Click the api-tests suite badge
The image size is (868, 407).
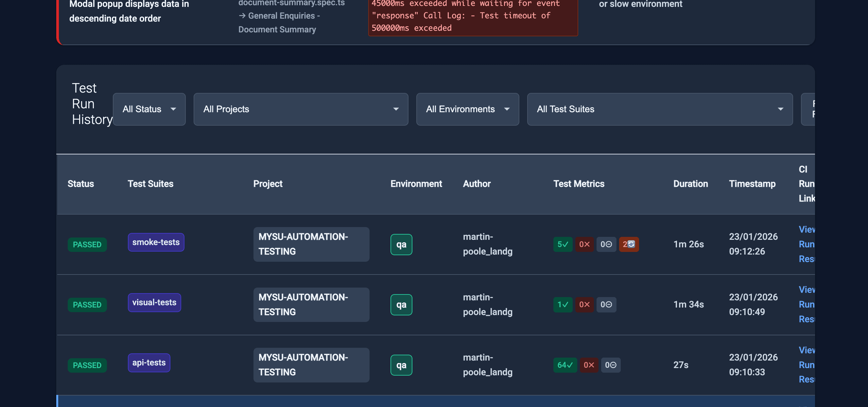(149, 363)
